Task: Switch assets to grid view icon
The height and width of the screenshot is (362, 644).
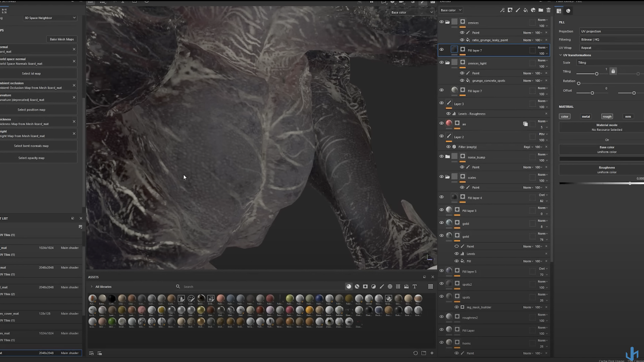Action: [430, 287]
